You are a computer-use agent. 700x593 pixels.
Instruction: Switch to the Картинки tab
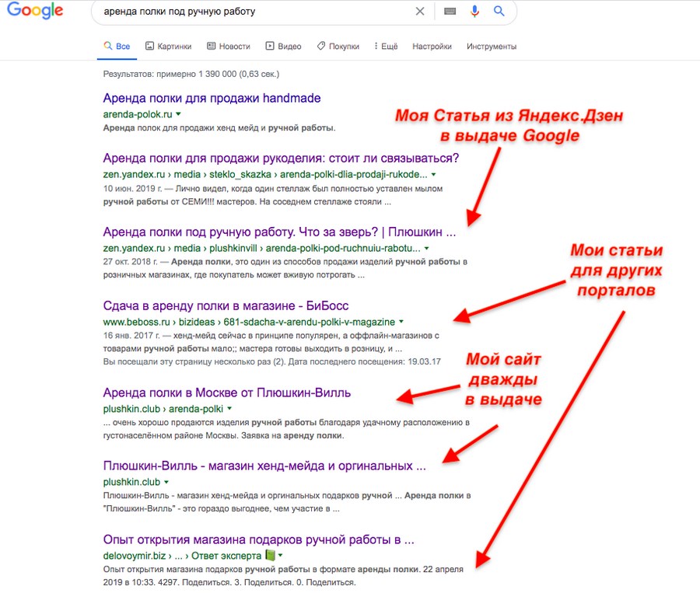coord(168,47)
